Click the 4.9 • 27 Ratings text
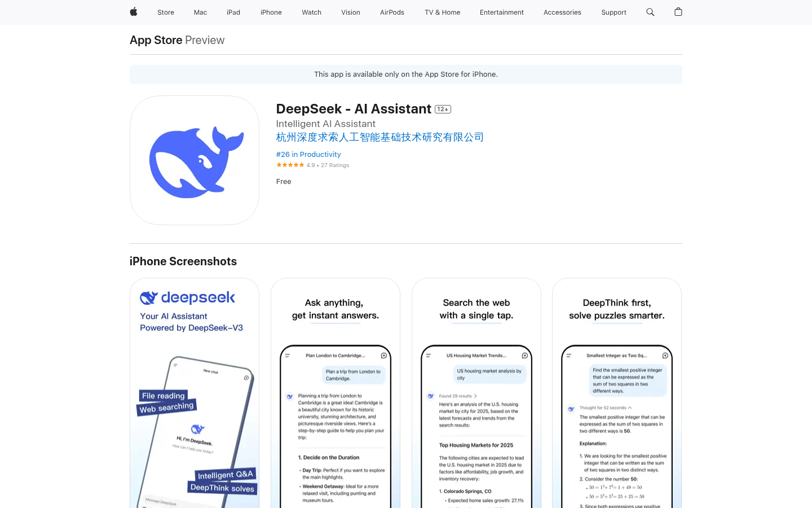Screen dimensions: 812x508 (x=328, y=165)
